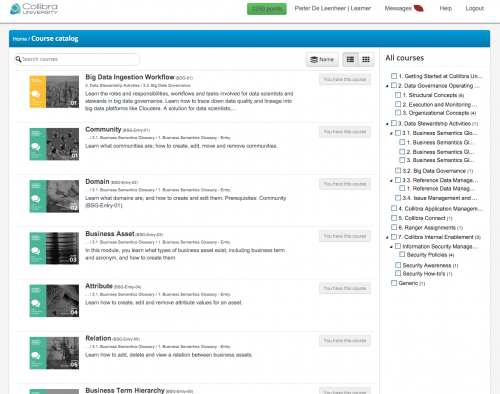Collapse the Data Governance Operating tree node
This screenshot has height=394, width=500.
(x=387, y=86)
